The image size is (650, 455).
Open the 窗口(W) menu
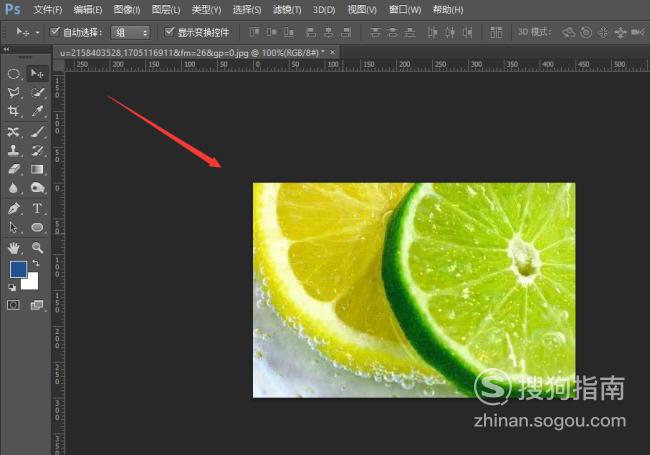pyautogui.click(x=405, y=10)
